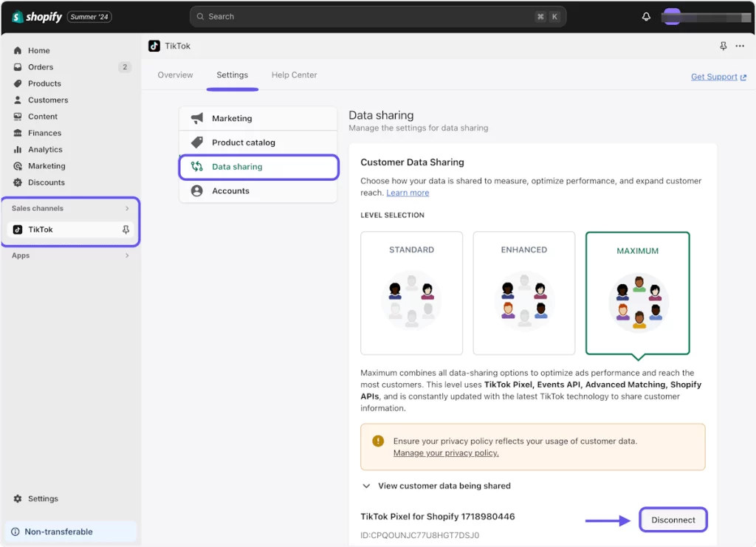Open the Learn more link
756x547 pixels.
tap(408, 193)
